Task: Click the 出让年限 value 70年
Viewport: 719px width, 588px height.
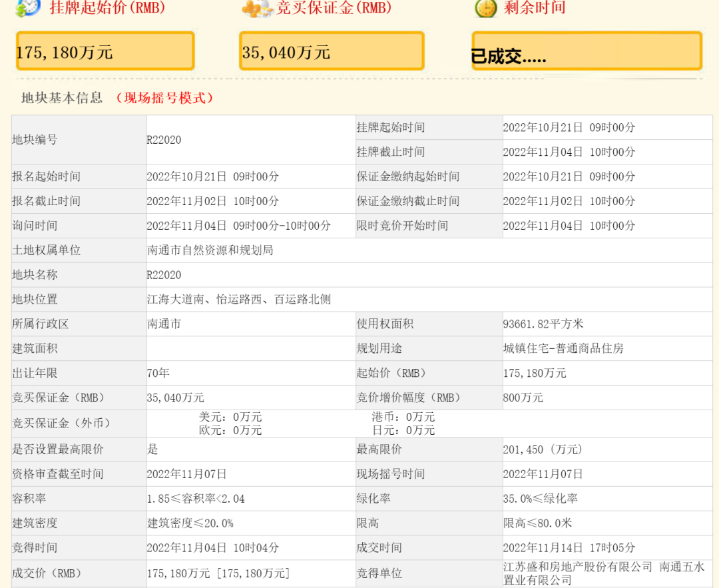Action: tap(158, 373)
